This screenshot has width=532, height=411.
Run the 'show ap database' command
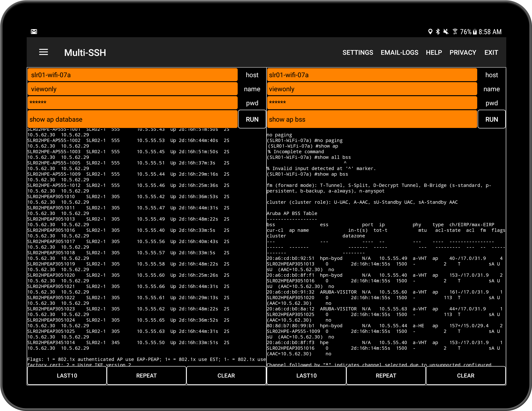coord(252,119)
